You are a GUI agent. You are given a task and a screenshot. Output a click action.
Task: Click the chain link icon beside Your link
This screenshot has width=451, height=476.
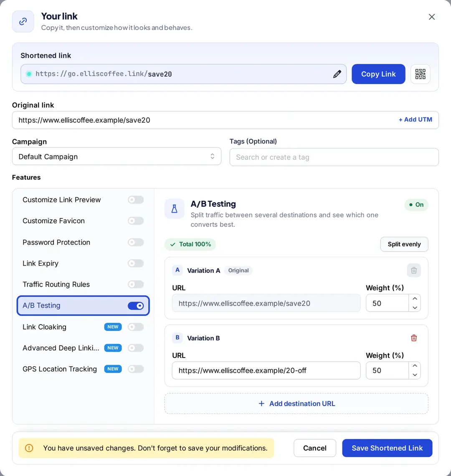[23, 22]
